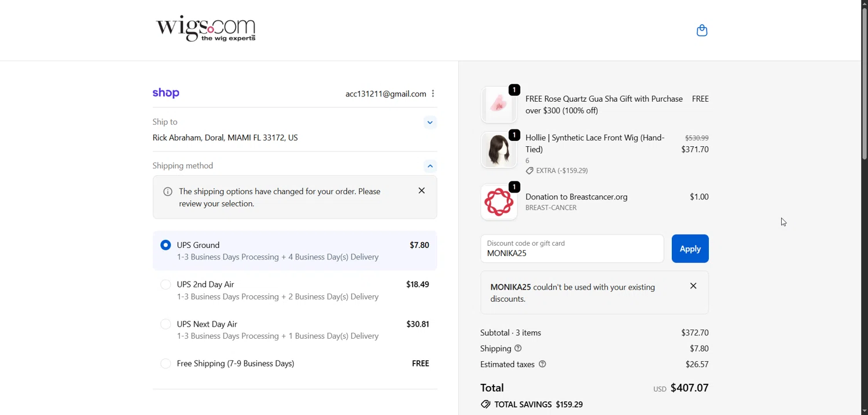This screenshot has height=415, width=868.
Task: Click the EXTRA discount tag icon
Action: (x=529, y=171)
